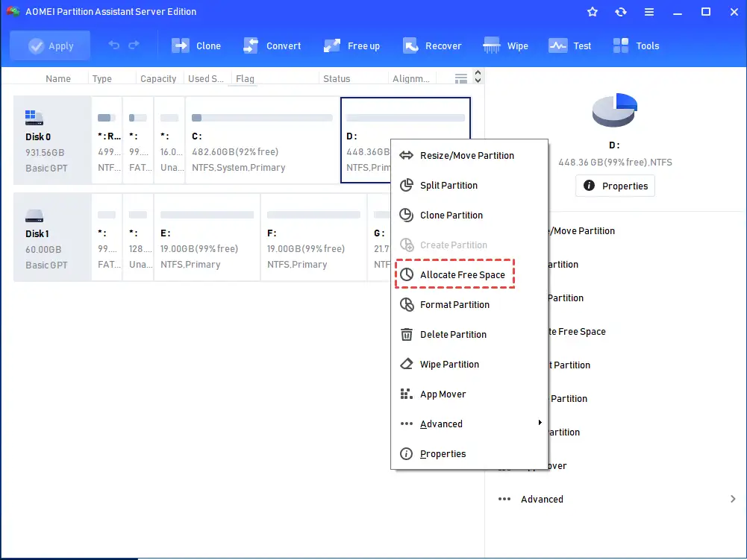Choose Properties in the context menu
The image size is (747, 560).
[x=469, y=454]
